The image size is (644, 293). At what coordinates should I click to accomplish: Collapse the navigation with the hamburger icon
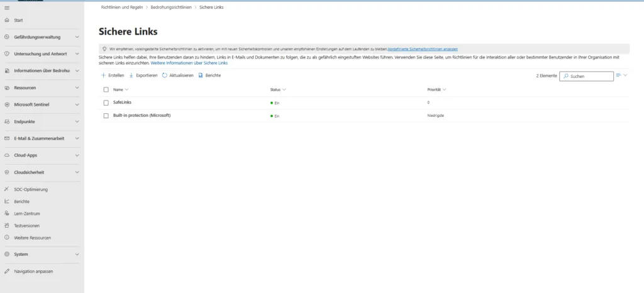(x=6, y=8)
